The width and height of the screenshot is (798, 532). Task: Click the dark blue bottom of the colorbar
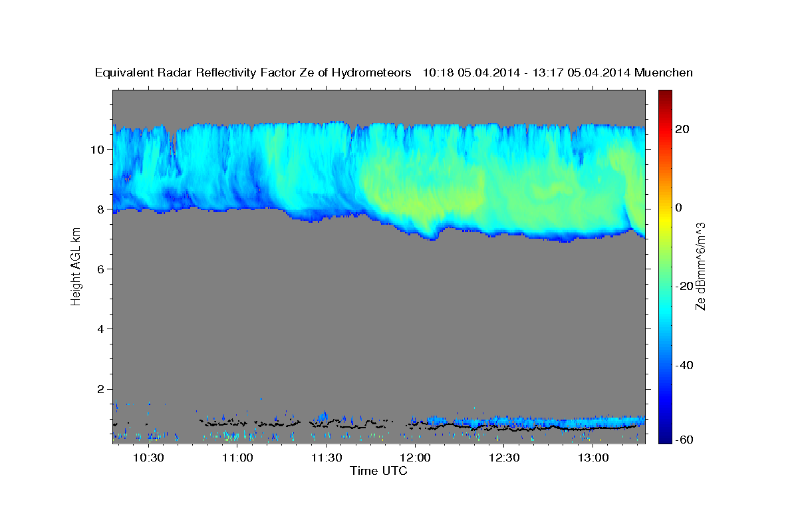click(664, 438)
